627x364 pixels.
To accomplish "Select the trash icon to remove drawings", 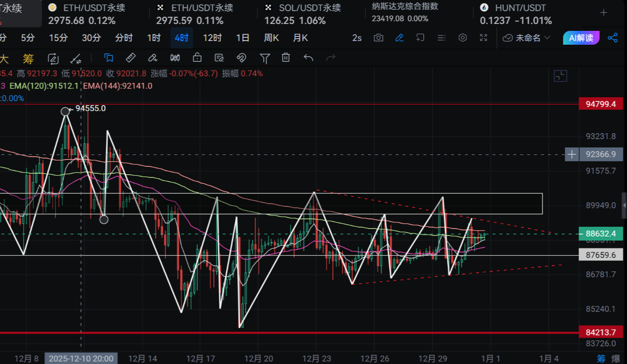I will tap(286, 58).
